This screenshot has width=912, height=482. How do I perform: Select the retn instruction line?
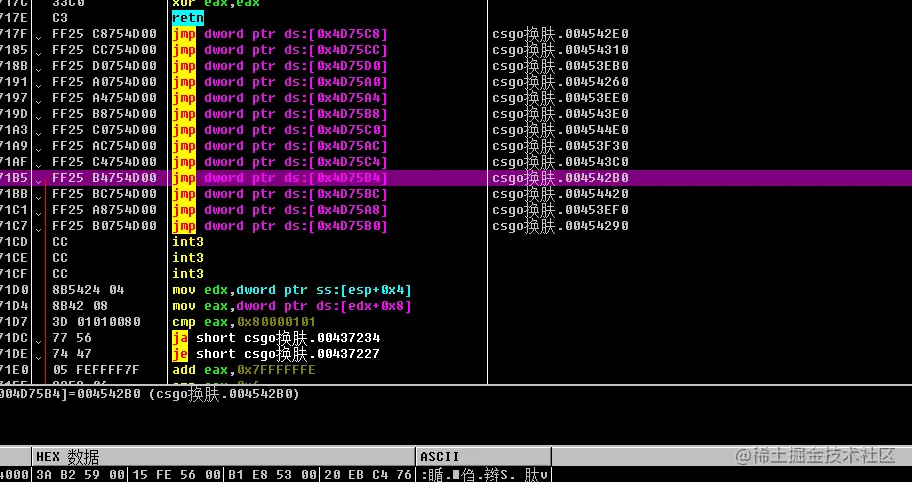point(188,18)
